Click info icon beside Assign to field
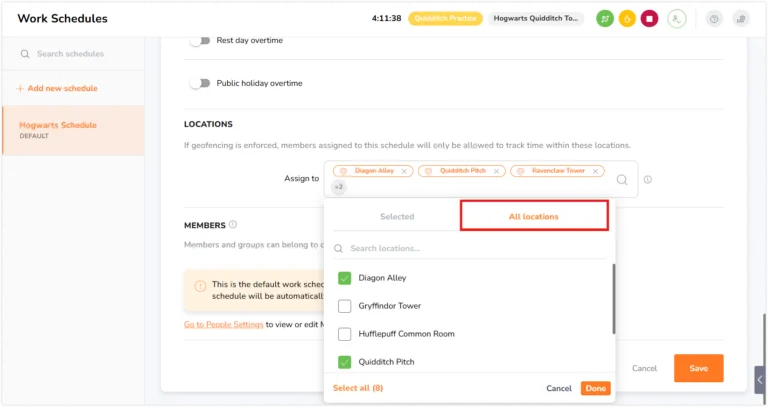The height and width of the screenshot is (407, 768). [x=648, y=180]
